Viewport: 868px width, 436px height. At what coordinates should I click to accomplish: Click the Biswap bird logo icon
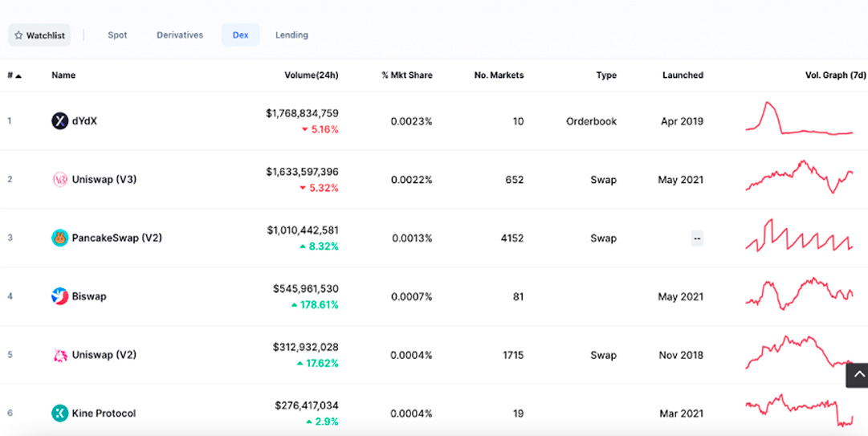[x=59, y=296]
